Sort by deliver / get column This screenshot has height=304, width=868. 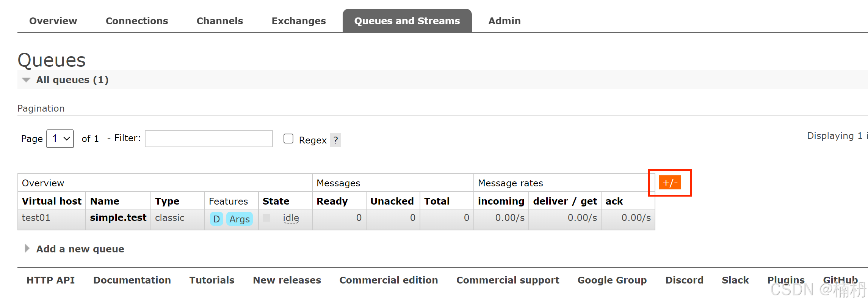pyautogui.click(x=565, y=201)
